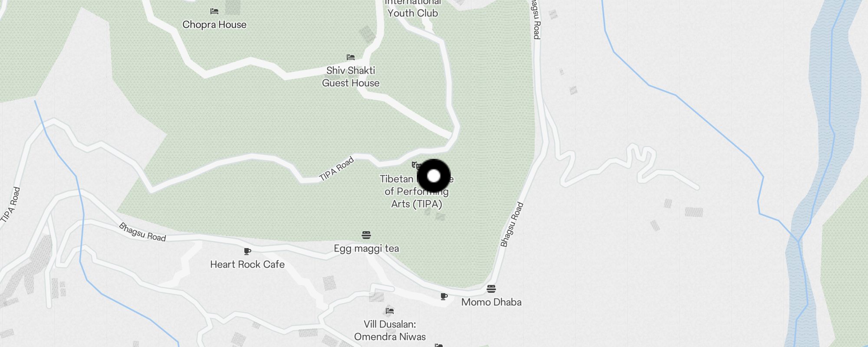
Task: Click the Vill Dusalan Omendra Niwas bed icon
Action: point(390,311)
